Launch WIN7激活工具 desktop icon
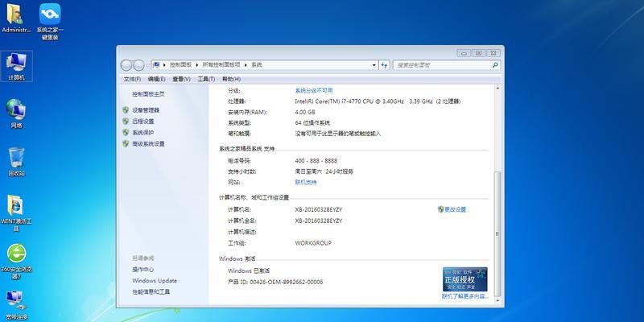The width and height of the screenshot is (644, 322). pos(16,213)
